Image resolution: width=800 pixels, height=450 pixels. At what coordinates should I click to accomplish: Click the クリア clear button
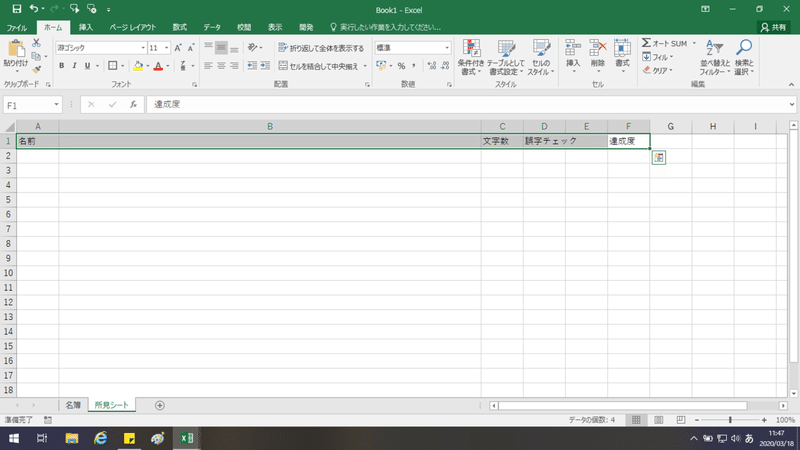(658, 70)
